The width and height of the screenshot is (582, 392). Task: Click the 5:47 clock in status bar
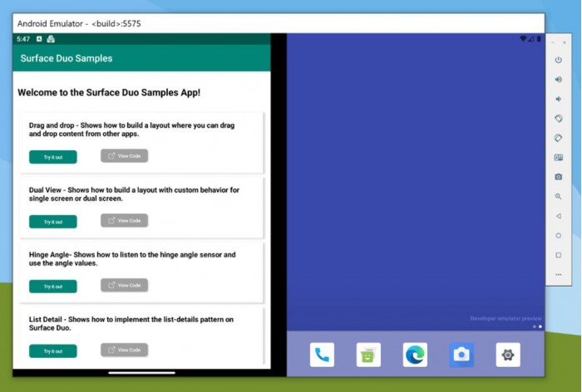[x=23, y=39]
